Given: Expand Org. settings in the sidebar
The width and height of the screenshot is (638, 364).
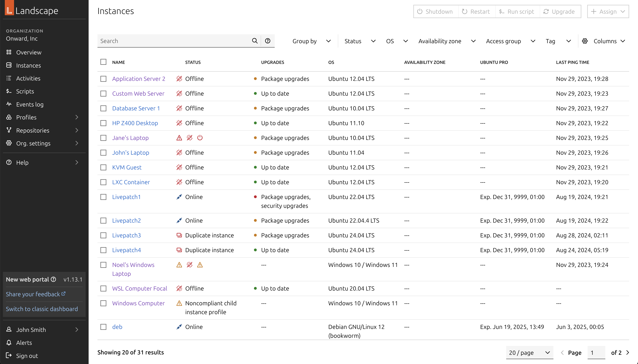Looking at the screenshot, I should [44, 143].
